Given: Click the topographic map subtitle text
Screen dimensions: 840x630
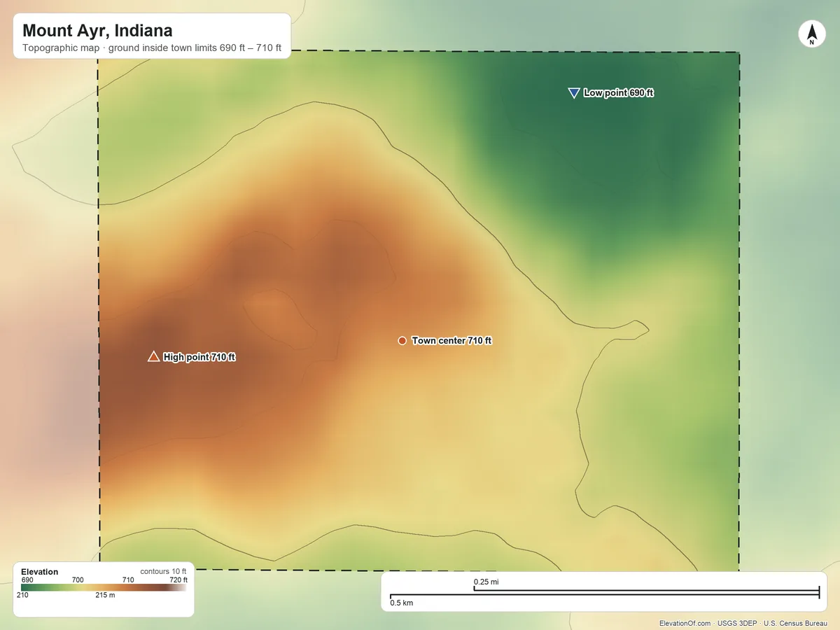Looking at the screenshot, I should click(152, 49).
